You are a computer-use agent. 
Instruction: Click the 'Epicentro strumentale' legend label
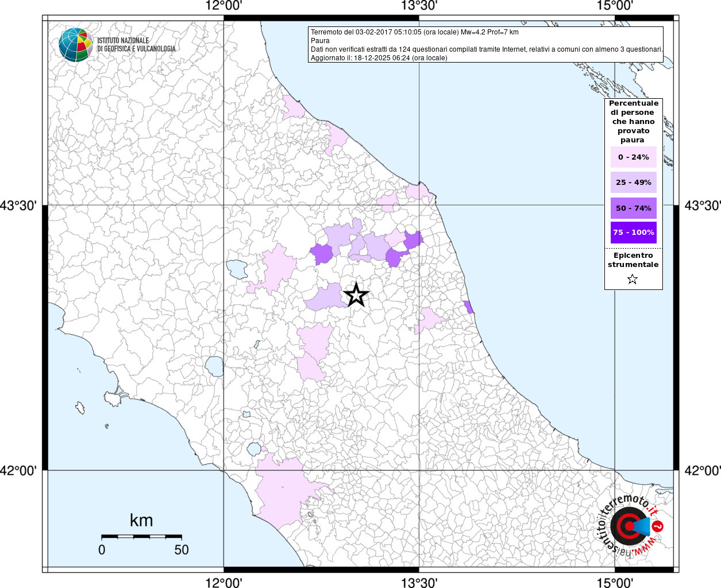633,260
